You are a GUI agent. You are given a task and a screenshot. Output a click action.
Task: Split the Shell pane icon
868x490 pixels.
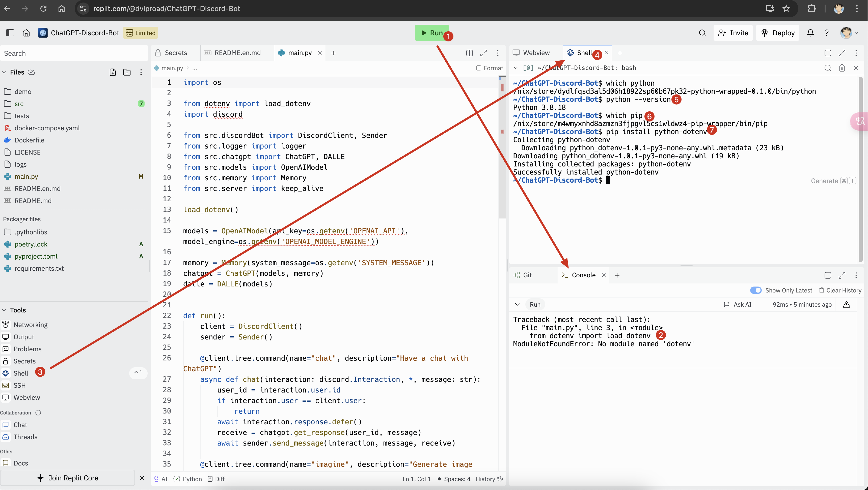pyautogui.click(x=828, y=53)
